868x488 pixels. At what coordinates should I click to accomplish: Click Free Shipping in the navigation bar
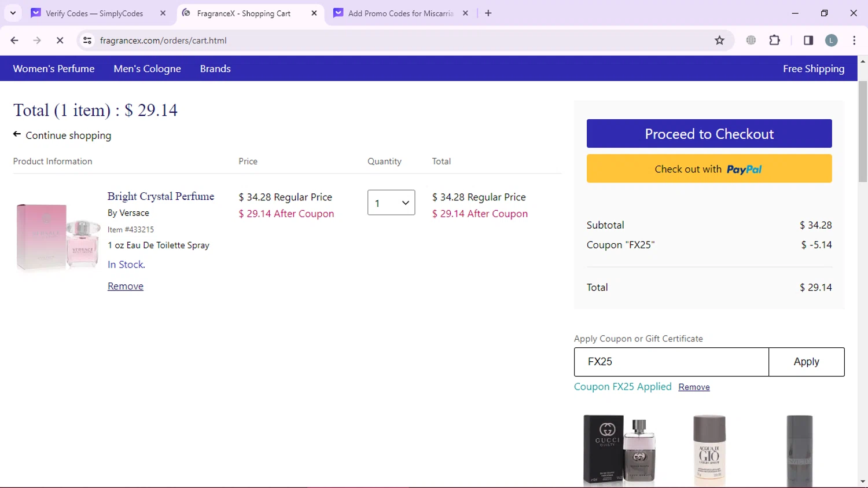coord(814,68)
